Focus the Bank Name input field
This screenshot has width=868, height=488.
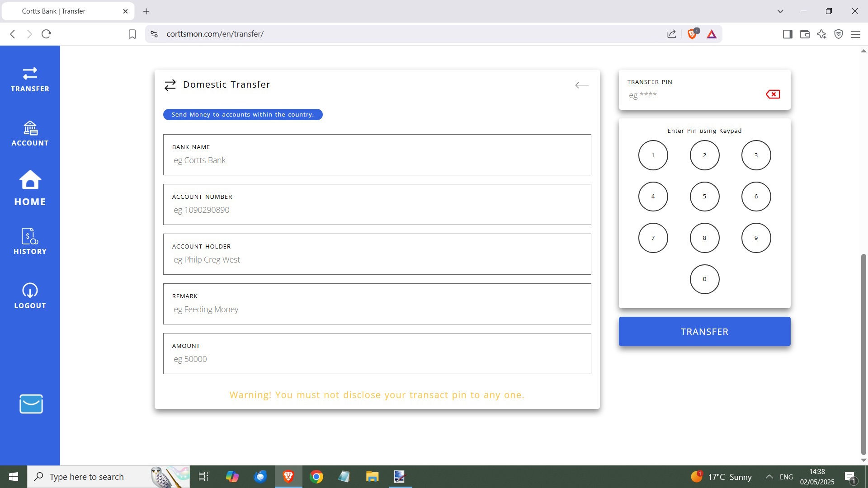(x=377, y=160)
